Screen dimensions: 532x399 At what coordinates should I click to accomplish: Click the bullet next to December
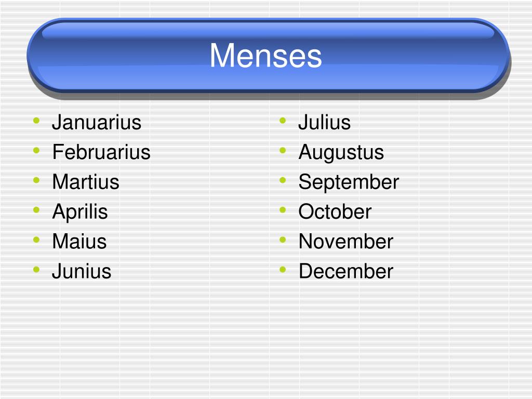[x=283, y=270]
